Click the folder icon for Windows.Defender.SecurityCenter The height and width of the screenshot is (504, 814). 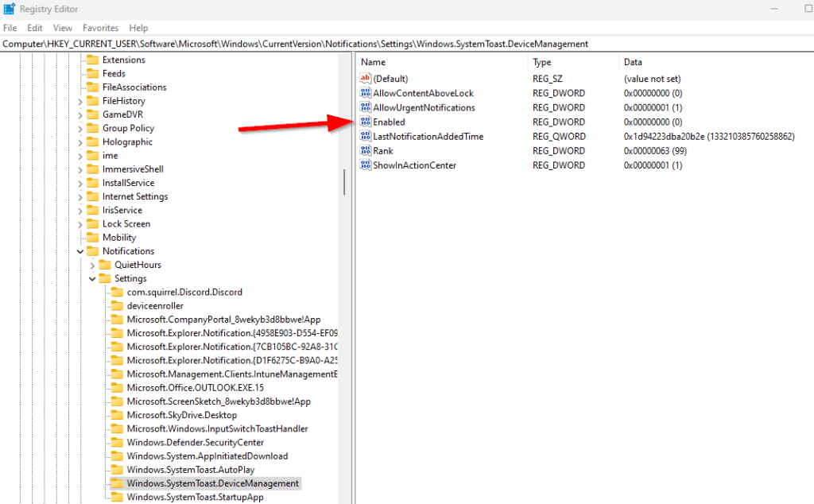click(x=117, y=443)
